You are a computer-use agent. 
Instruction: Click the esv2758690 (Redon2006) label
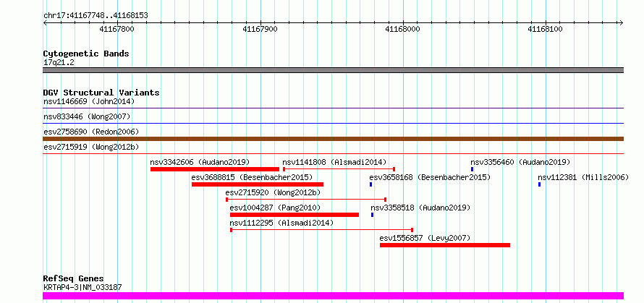click(91, 132)
